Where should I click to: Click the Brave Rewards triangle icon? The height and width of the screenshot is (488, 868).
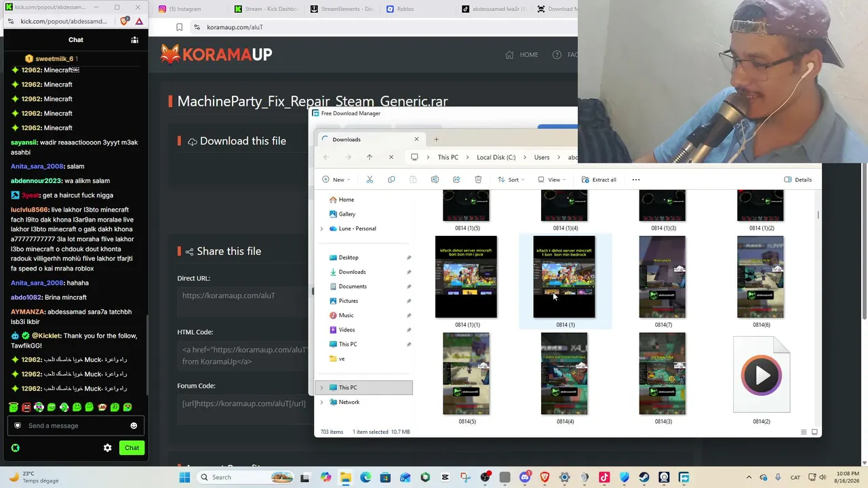(x=139, y=21)
